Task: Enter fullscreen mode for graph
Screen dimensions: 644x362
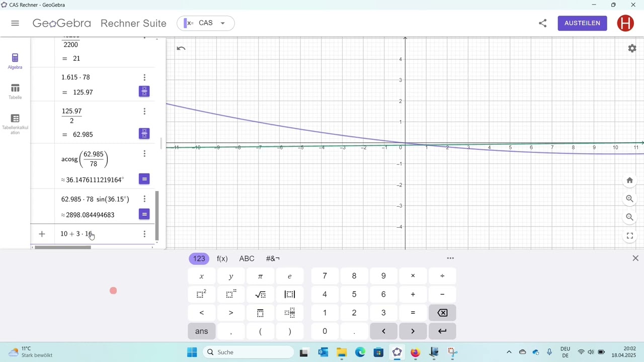Action: pyautogui.click(x=629, y=236)
